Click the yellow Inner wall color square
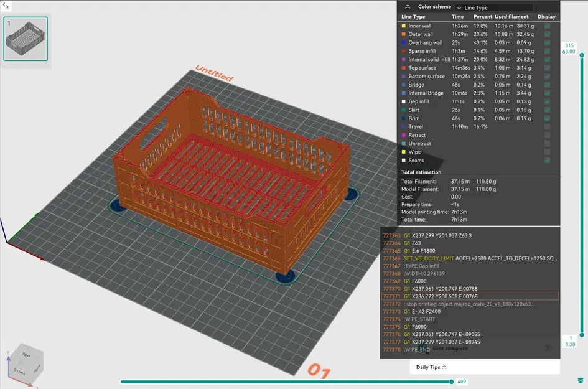The width and height of the screenshot is (588, 389). (x=403, y=26)
